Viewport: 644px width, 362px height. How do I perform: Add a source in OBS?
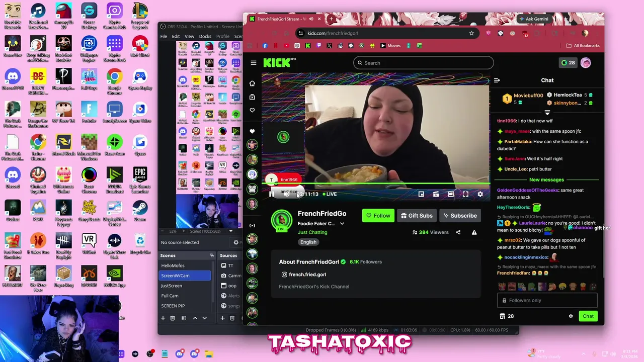[222, 318]
